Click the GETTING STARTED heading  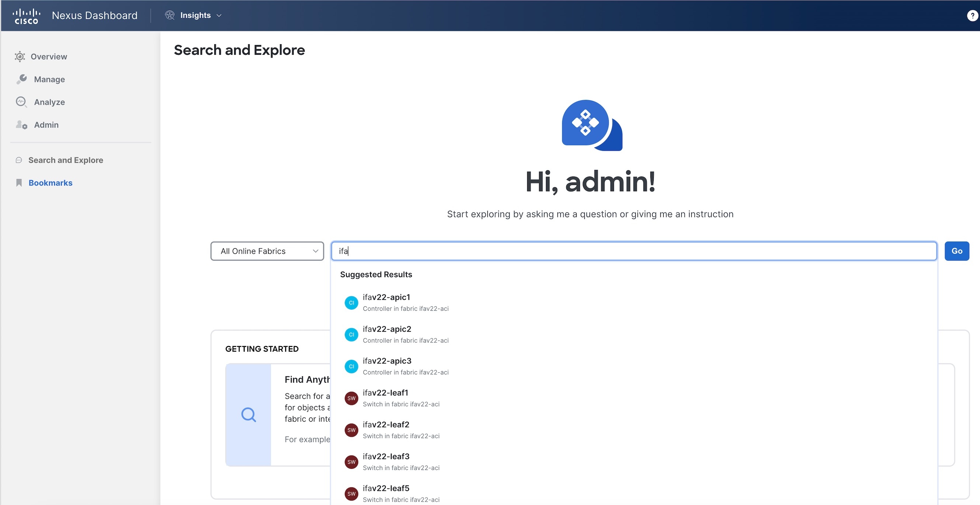click(262, 349)
